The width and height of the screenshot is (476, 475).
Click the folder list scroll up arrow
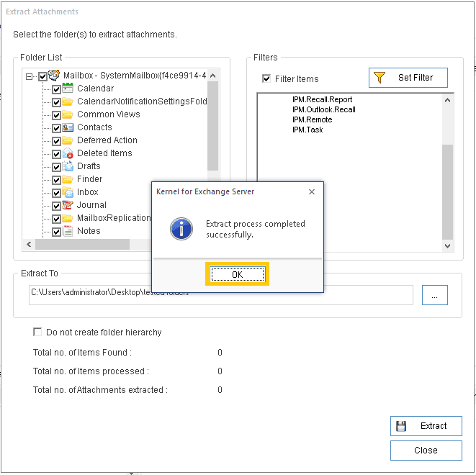213,76
